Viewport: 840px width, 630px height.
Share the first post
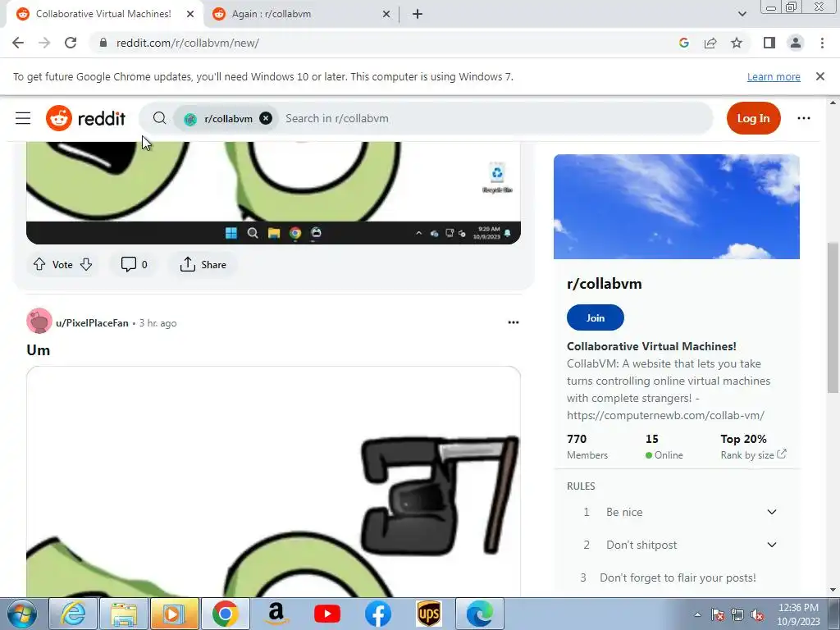click(x=203, y=264)
